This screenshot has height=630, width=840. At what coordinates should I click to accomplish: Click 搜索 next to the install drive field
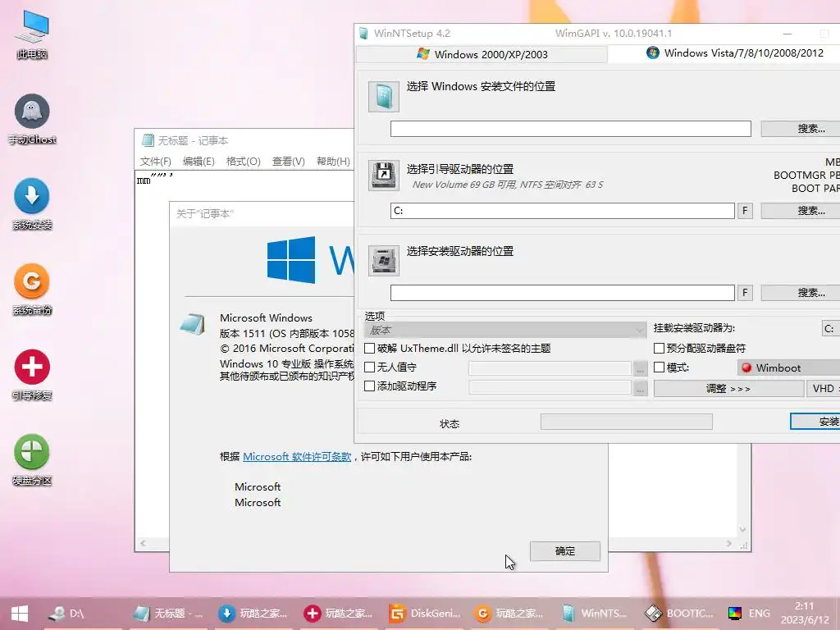click(801, 293)
